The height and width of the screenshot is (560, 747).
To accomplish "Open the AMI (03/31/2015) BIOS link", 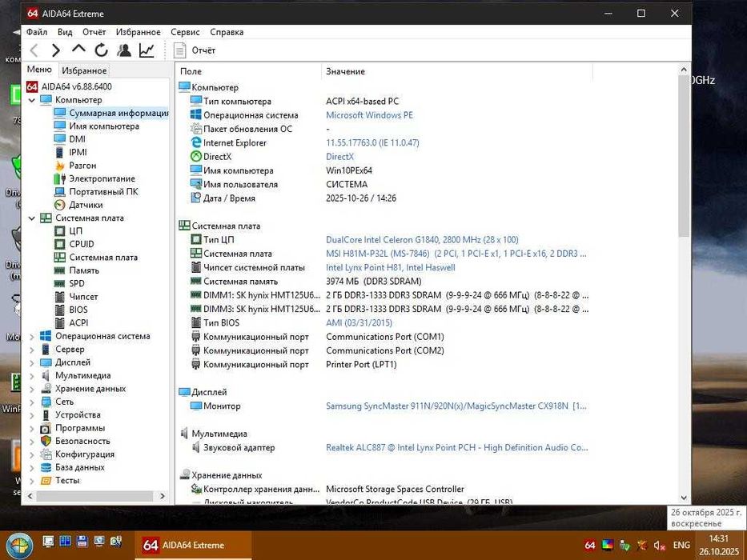I will [x=359, y=322].
